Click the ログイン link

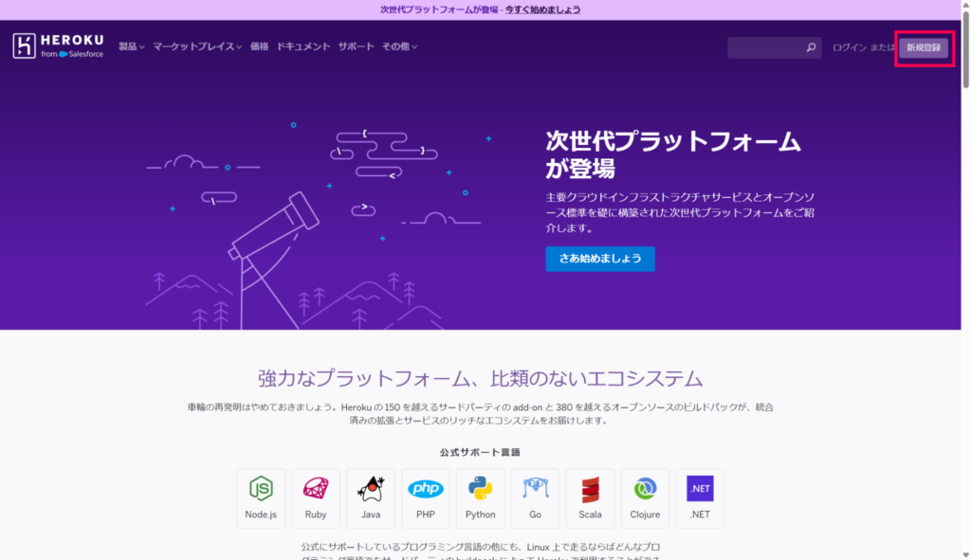(x=849, y=47)
